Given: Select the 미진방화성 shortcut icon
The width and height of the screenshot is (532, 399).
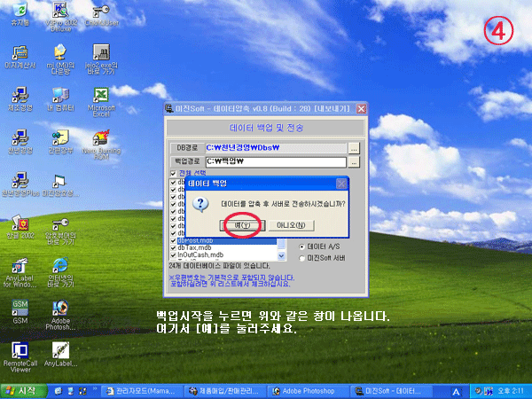Looking at the screenshot, I should click(x=60, y=184).
